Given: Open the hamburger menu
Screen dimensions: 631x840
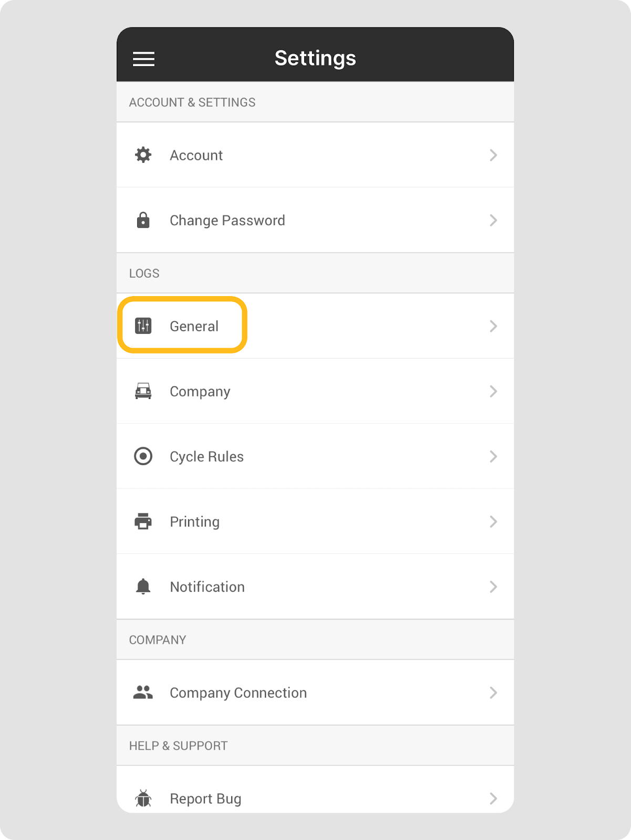Looking at the screenshot, I should [143, 59].
